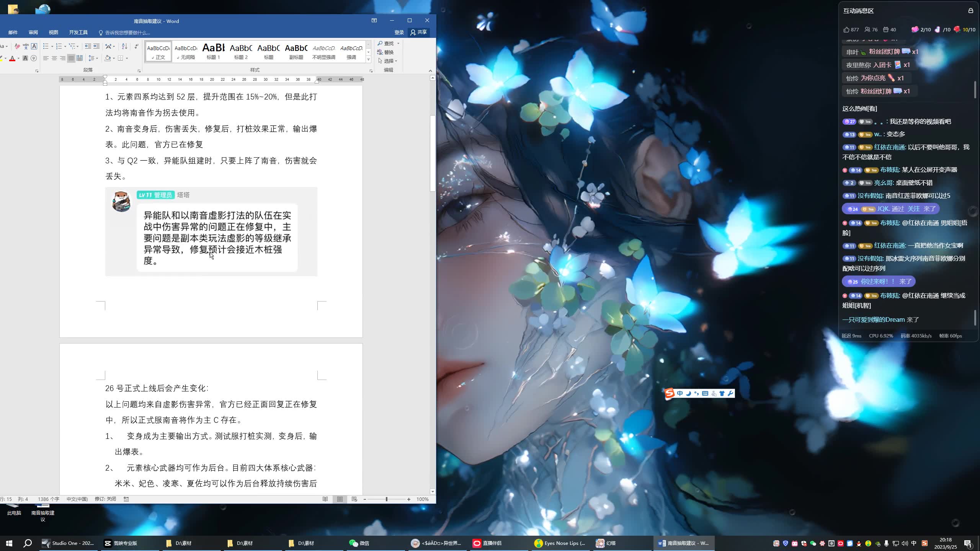Expand the numbering list dropdown arrow
Image resolution: width=980 pixels, height=551 pixels.
(x=65, y=46)
